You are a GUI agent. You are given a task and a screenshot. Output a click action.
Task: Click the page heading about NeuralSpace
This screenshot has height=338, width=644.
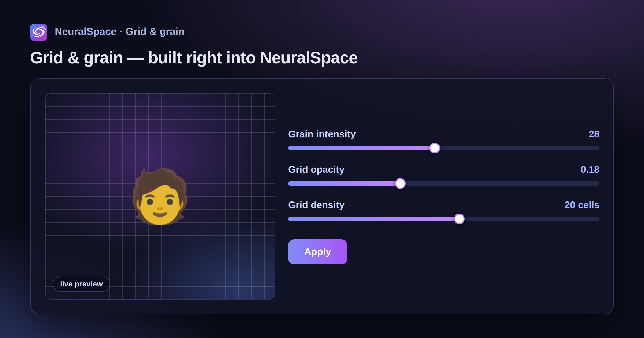pos(194,58)
